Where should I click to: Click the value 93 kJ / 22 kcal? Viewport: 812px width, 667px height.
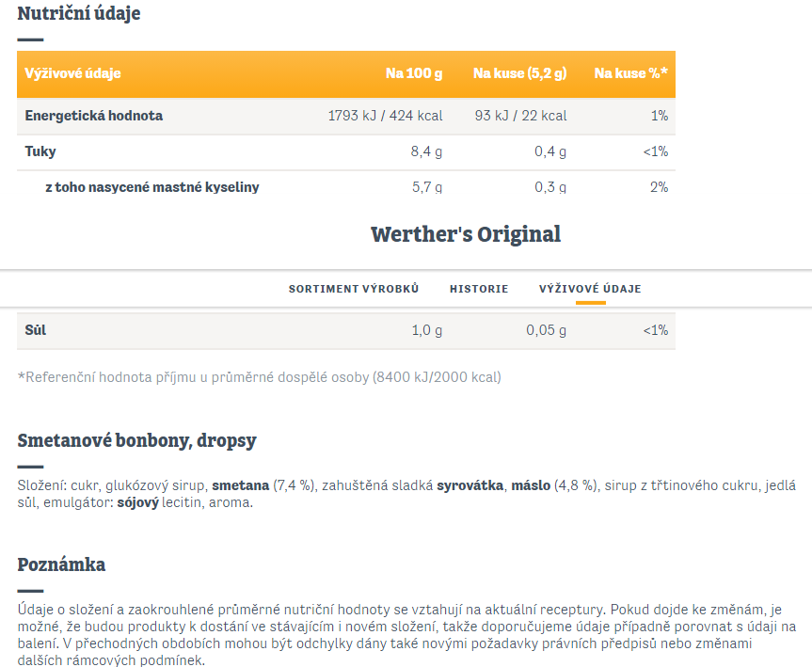(x=521, y=116)
